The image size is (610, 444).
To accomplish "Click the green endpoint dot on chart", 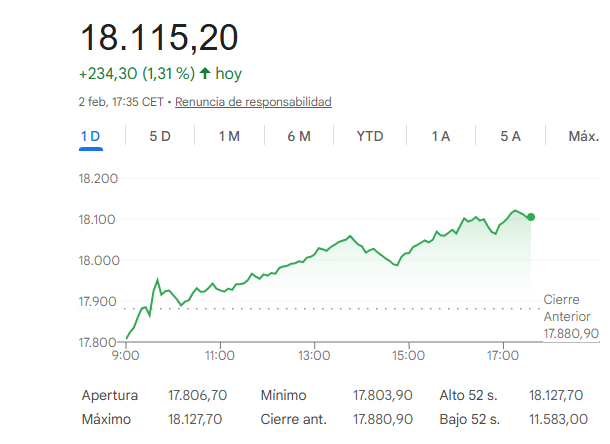I will coord(530,216).
